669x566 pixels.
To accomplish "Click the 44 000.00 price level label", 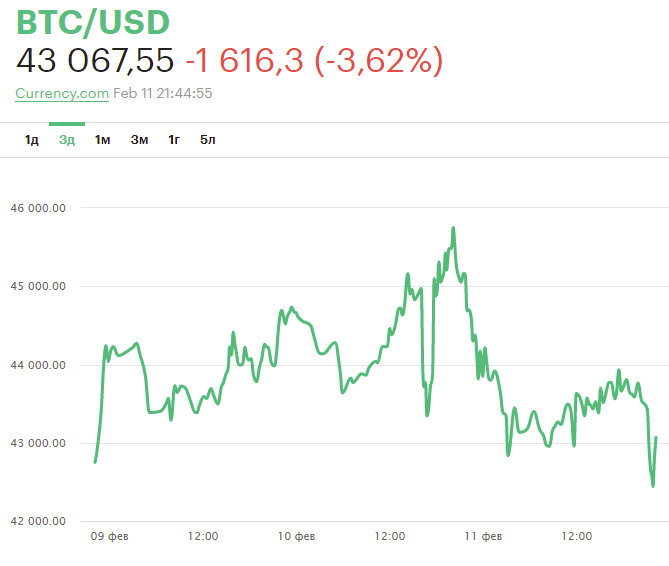I will pos(38,365).
